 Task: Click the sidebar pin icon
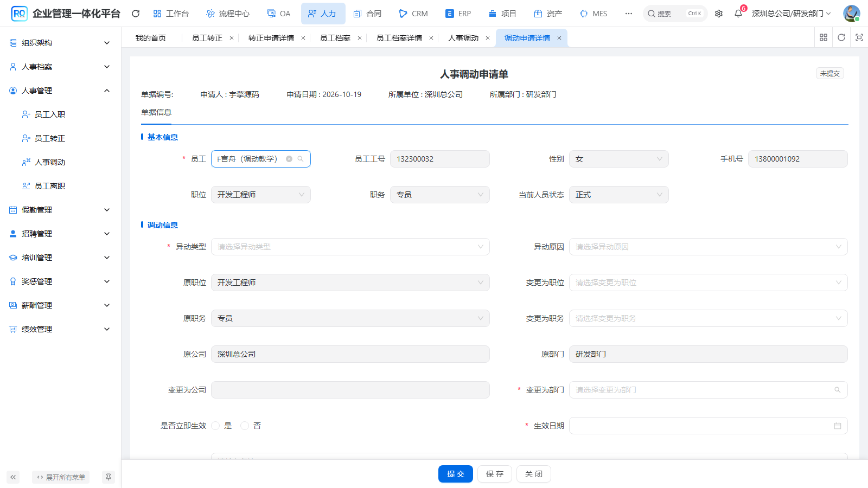[x=108, y=477]
